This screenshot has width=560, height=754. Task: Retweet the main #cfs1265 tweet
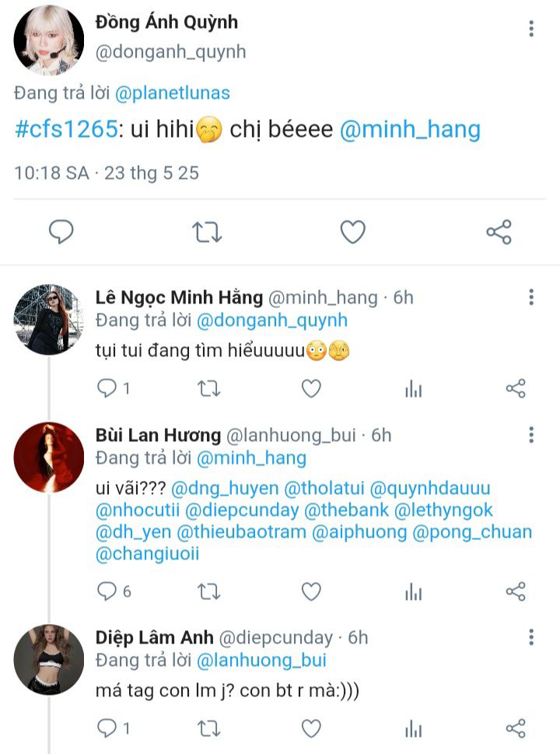(x=208, y=232)
